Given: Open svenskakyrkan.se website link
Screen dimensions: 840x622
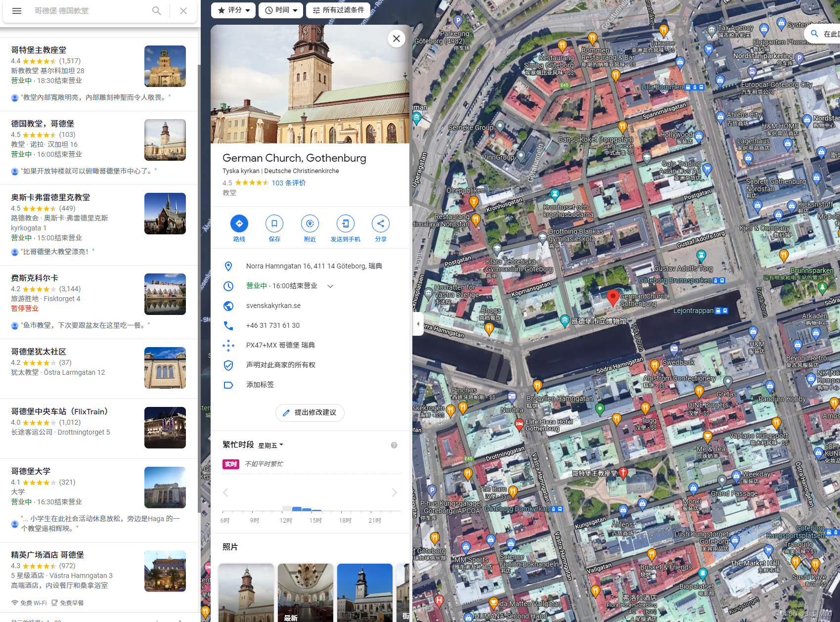Looking at the screenshot, I should 273,306.
